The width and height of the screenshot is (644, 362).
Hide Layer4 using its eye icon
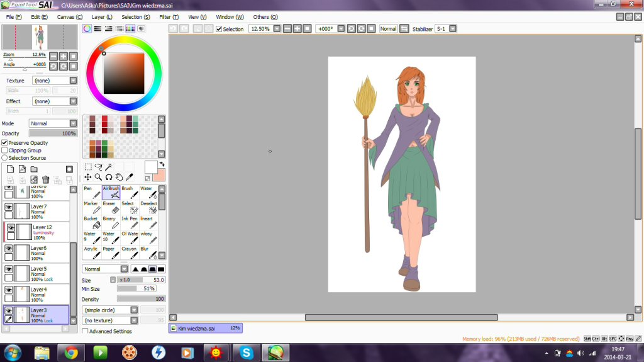(9, 290)
